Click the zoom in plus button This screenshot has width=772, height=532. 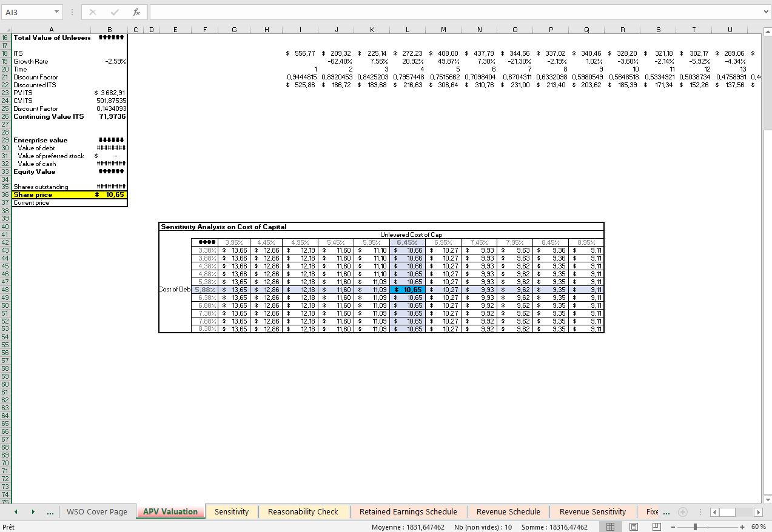click(742, 527)
